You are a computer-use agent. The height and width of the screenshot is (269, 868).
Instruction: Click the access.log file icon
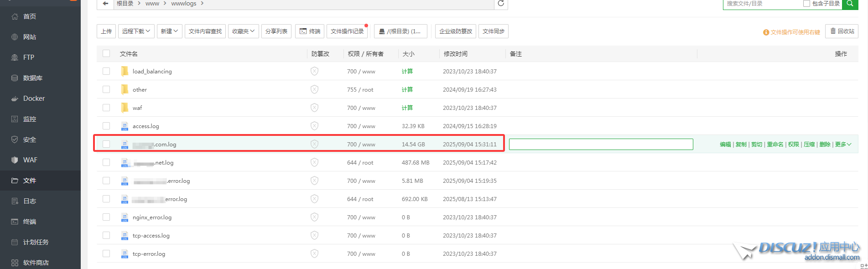[125, 126]
